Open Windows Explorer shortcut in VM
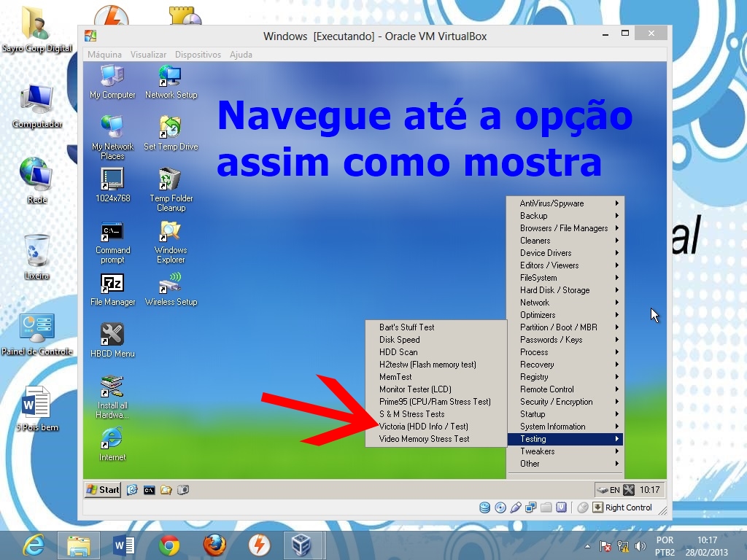Screen dimensions: 747x560 click(x=171, y=242)
